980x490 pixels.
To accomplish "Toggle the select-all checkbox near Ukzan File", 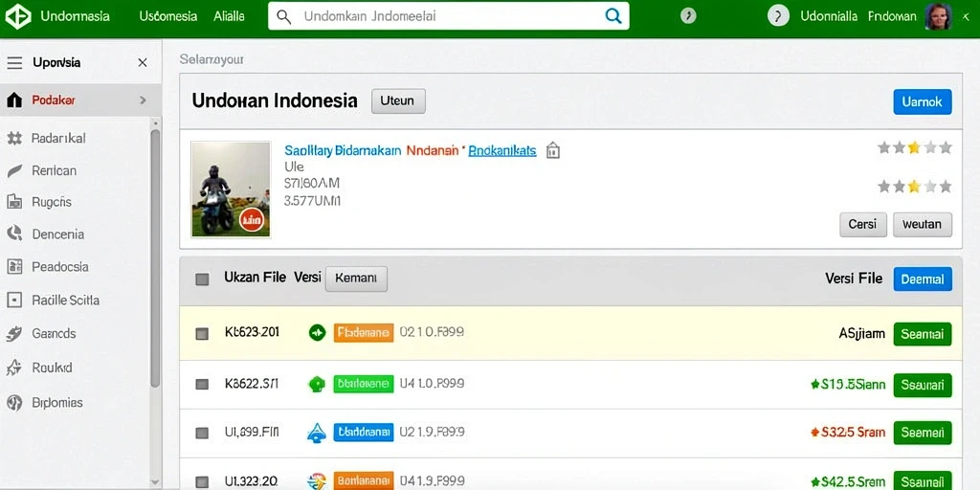I will click(202, 279).
